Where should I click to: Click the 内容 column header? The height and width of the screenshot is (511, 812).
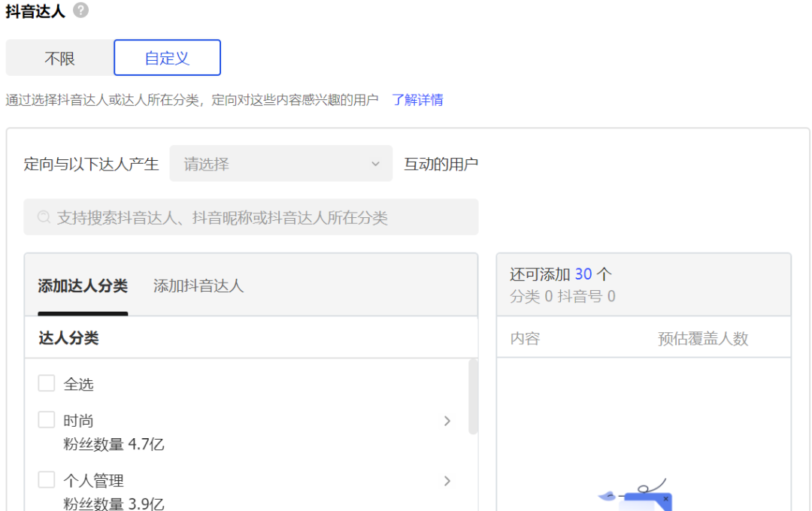point(525,339)
